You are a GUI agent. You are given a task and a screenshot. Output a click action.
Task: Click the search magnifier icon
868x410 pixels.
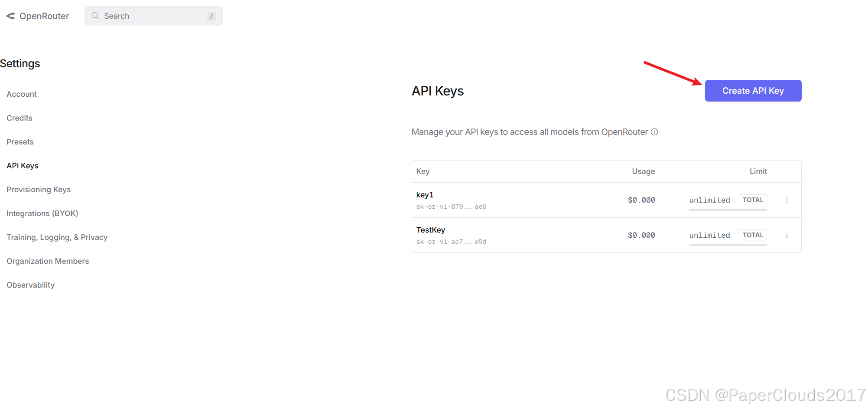pyautogui.click(x=95, y=16)
